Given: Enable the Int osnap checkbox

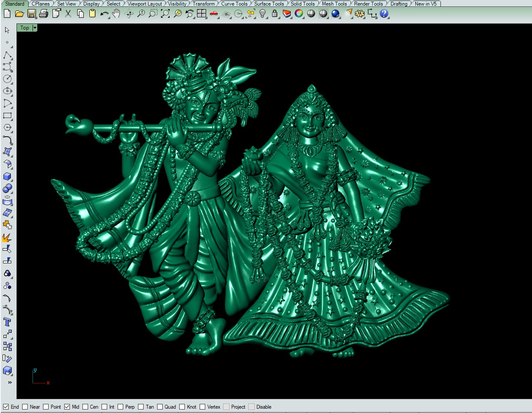Looking at the screenshot, I should point(105,407).
